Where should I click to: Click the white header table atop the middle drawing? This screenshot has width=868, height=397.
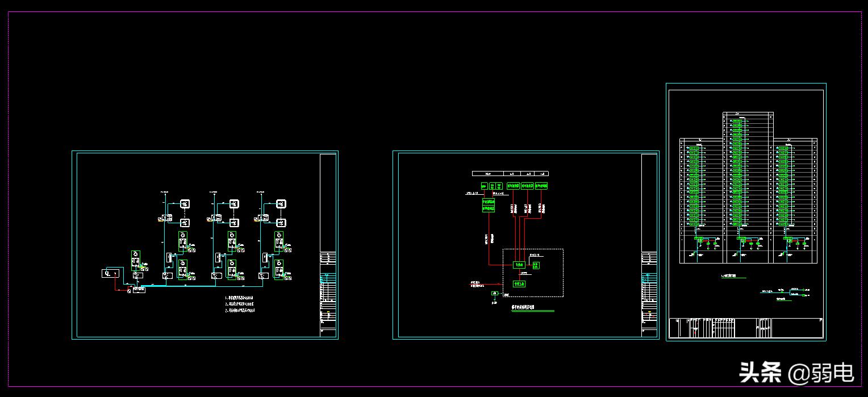(x=510, y=173)
